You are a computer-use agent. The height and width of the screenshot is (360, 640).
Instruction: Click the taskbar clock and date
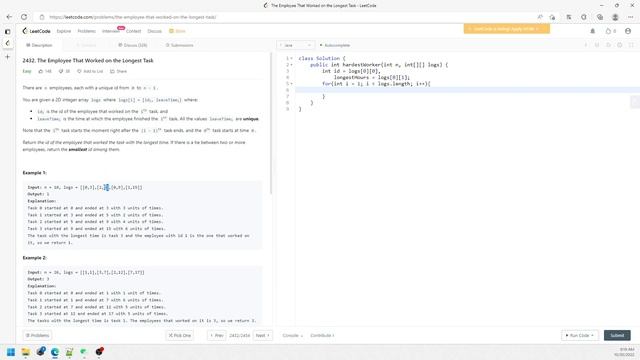[624, 352]
